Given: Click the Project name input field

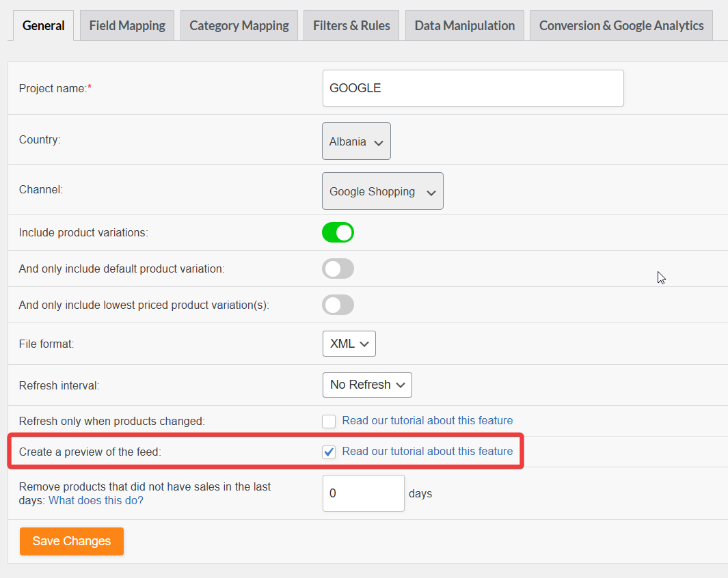Looking at the screenshot, I should (x=473, y=88).
